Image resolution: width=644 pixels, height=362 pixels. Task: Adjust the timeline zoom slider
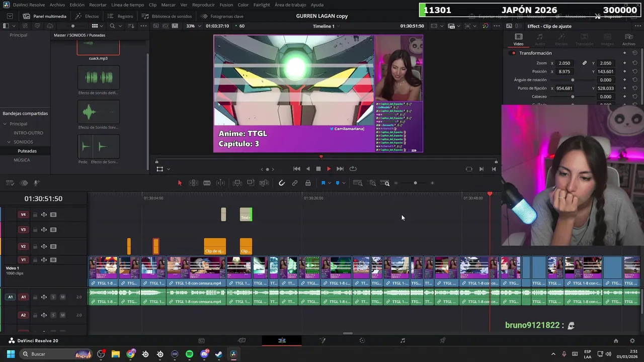click(x=415, y=183)
